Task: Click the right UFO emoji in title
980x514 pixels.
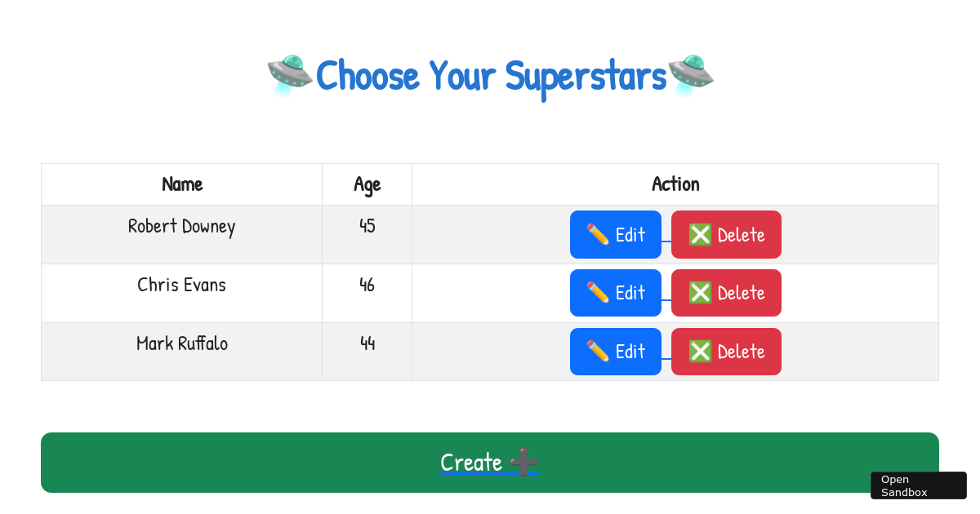Action: pos(691,75)
